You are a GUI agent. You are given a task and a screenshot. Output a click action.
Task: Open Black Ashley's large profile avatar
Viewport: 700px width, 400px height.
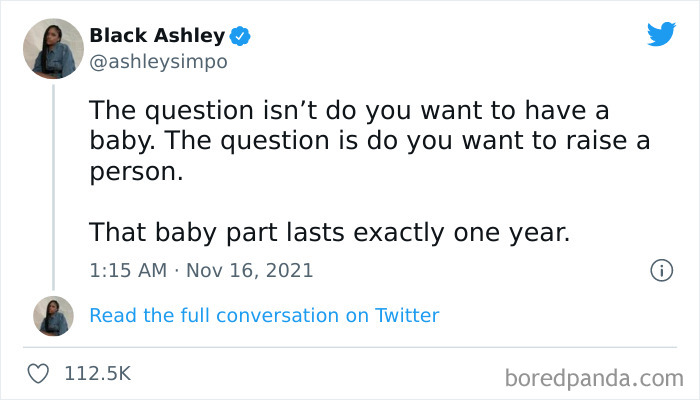point(52,48)
